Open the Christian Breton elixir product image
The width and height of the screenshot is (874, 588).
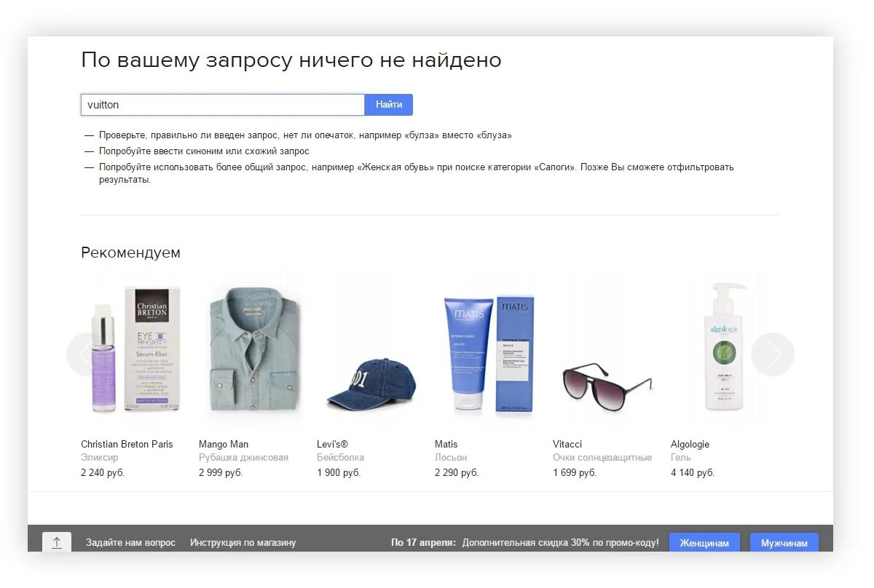[135, 348]
